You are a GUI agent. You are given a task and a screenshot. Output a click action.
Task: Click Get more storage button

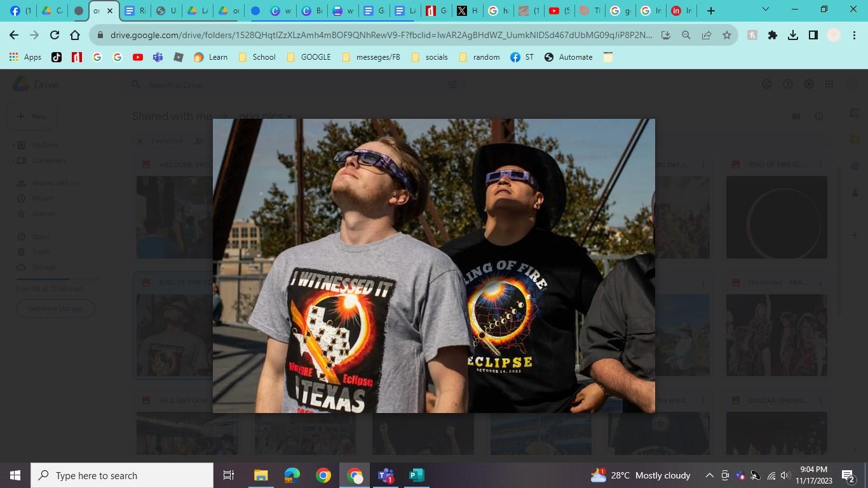[56, 309]
